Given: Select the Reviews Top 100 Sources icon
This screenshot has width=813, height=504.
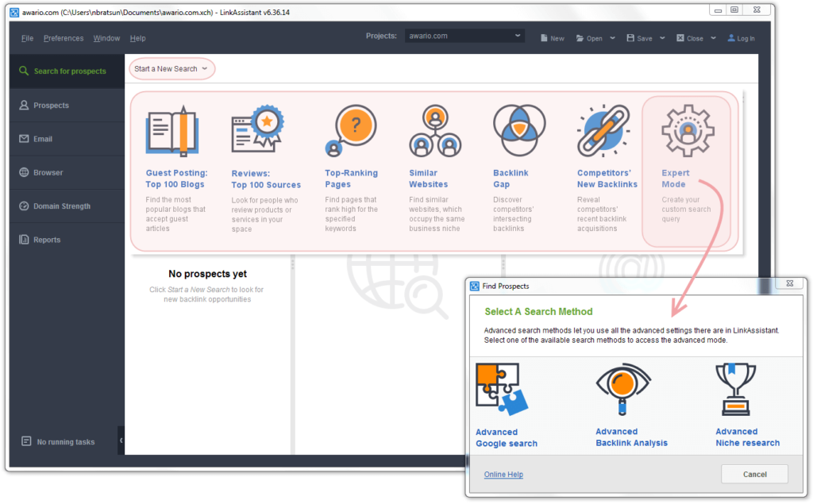Looking at the screenshot, I should click(257, 131).
